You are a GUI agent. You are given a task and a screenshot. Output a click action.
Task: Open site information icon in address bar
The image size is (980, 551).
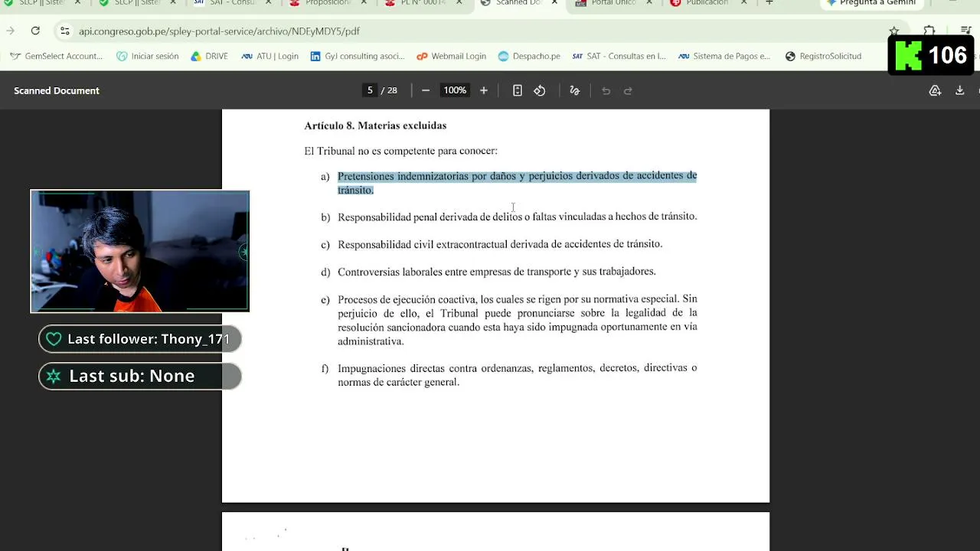(64, 31)
